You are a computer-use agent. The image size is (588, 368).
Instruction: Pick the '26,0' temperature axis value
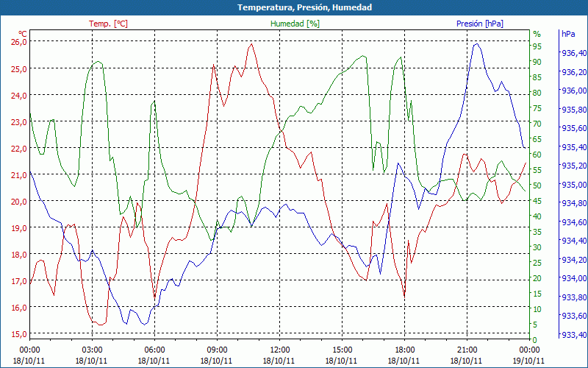(20, 42)
